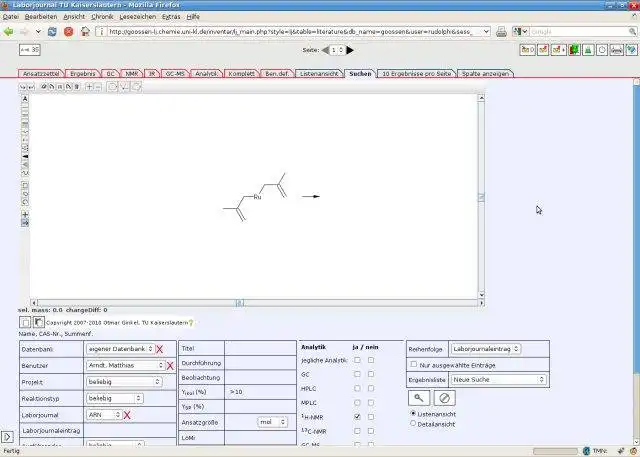Open the Benutzer dropdown 'Arndt, Matthias'

(125, 365)
